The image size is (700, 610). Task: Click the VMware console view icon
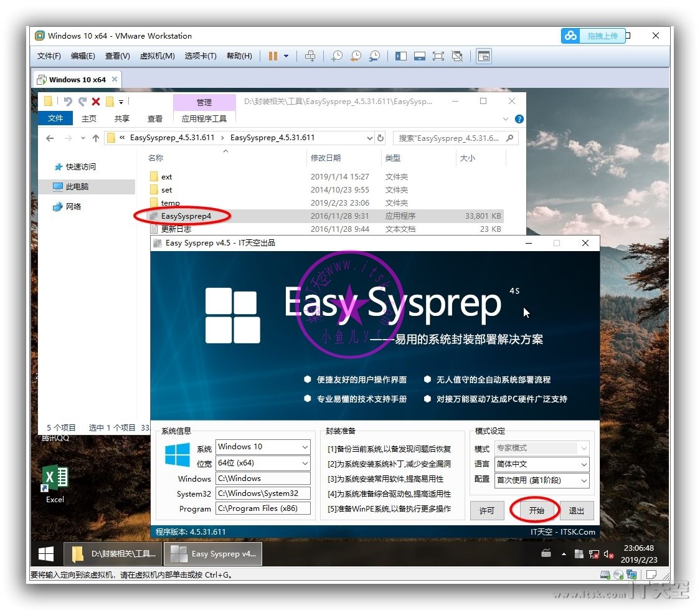coord(484,56)
